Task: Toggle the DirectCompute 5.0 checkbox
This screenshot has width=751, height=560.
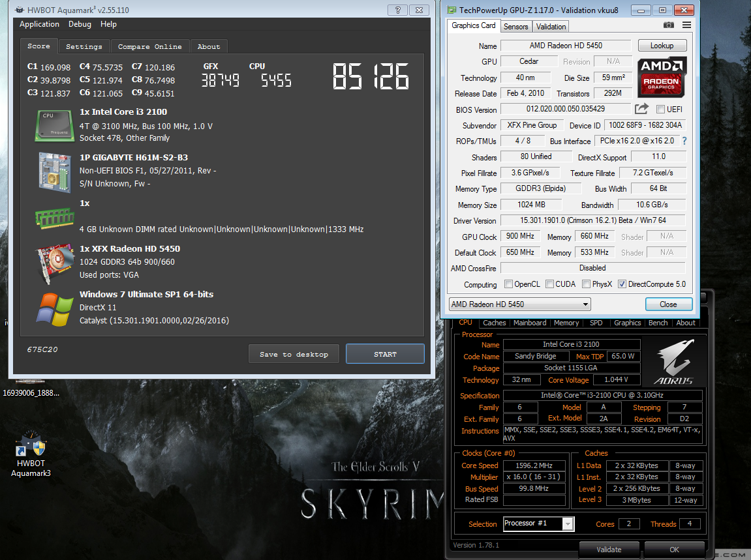Action: click(622, 284)
